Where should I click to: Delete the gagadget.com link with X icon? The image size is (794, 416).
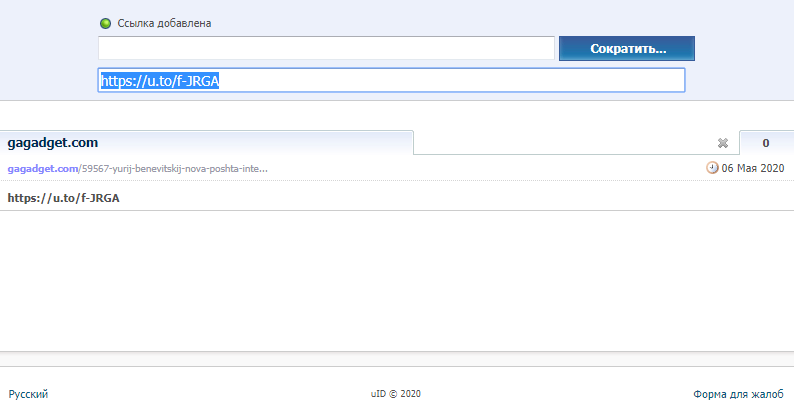[x=723, y=143]
